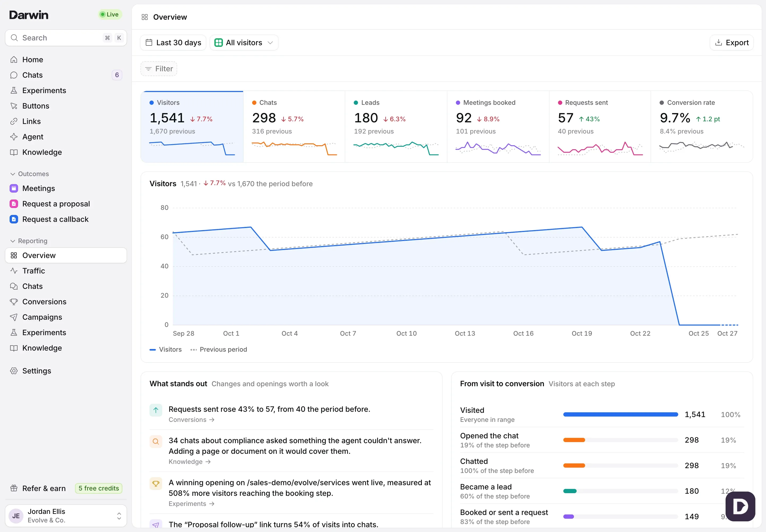Image resolution: width=766 pixels, height=532 pixels.
Task: Click the Live status badge
Action: 110,14
